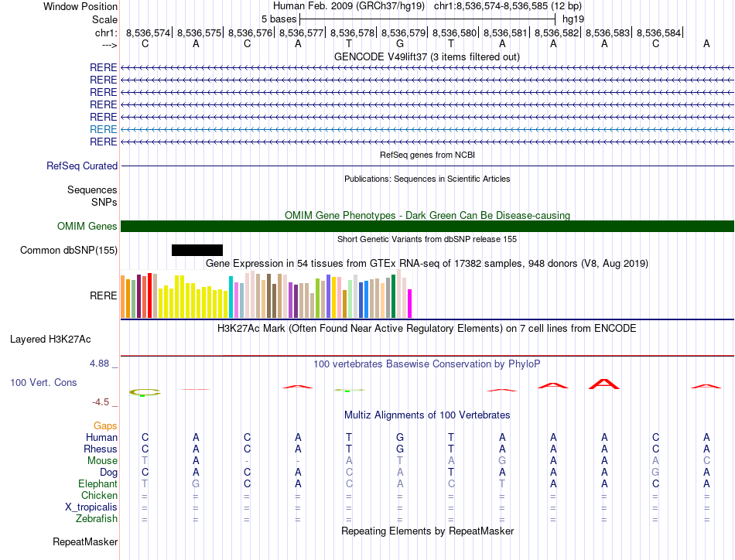This screenshot has width=735, height=560.
Task: Select the Dog species label
Action: click(x=108, y=473)
